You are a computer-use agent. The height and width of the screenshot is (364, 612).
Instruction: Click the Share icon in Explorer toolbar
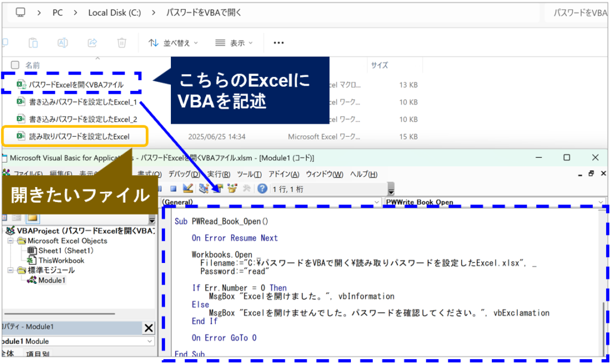pos(92,42)
